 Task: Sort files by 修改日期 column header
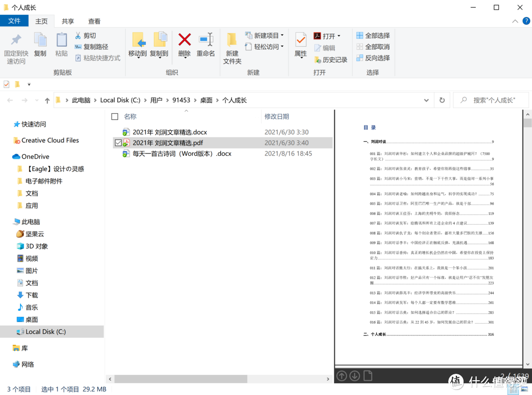(276, 116)
